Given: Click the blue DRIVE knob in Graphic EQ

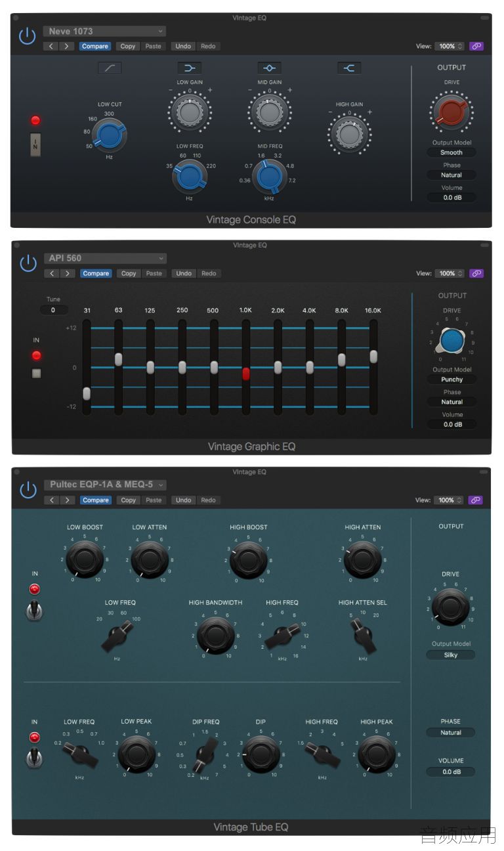Looking at the screenshot, I should [451, 341].
